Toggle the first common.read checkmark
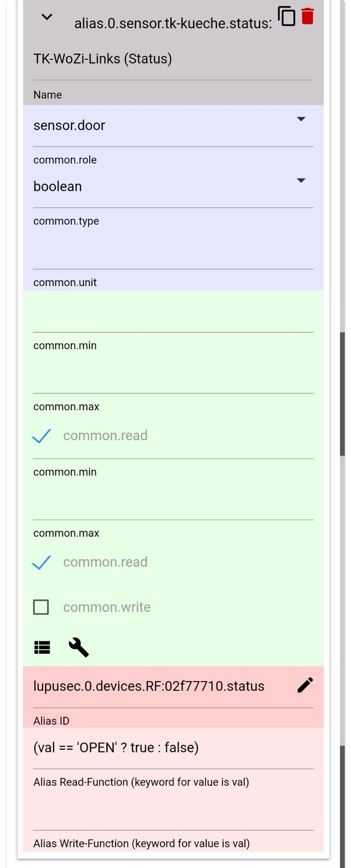 [x=42, y=436]
